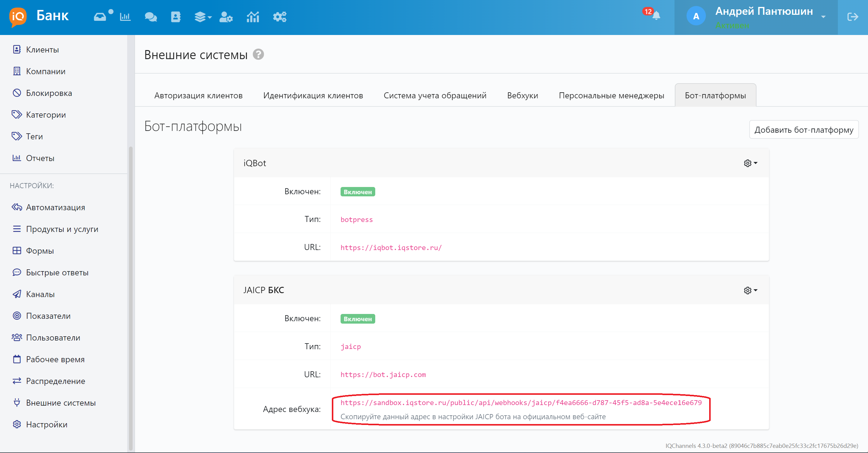Open the inbox tray icon in the top bar
This screenshot has height=453, width=868.
click(x=100, y=17)
